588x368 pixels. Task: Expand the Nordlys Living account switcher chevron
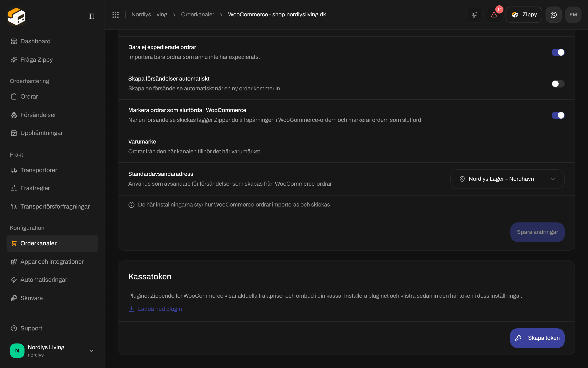91,351
